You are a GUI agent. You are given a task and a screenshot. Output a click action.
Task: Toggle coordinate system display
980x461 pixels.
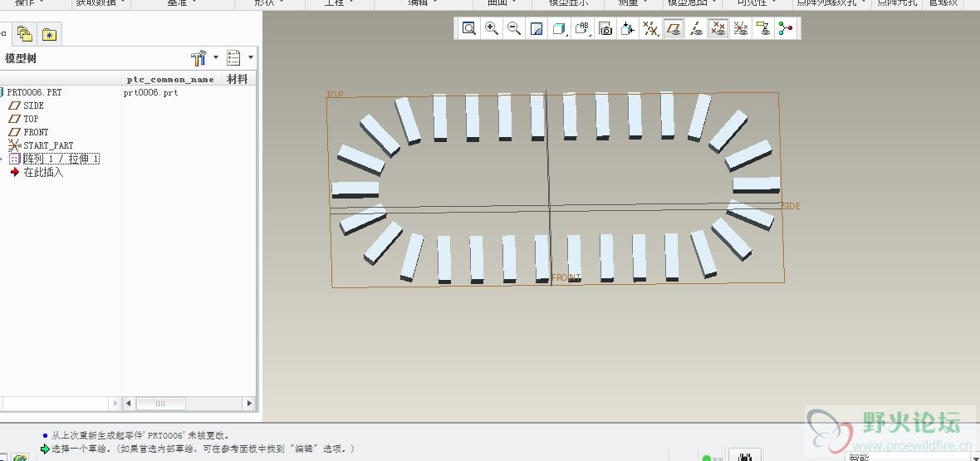point(741,28)
